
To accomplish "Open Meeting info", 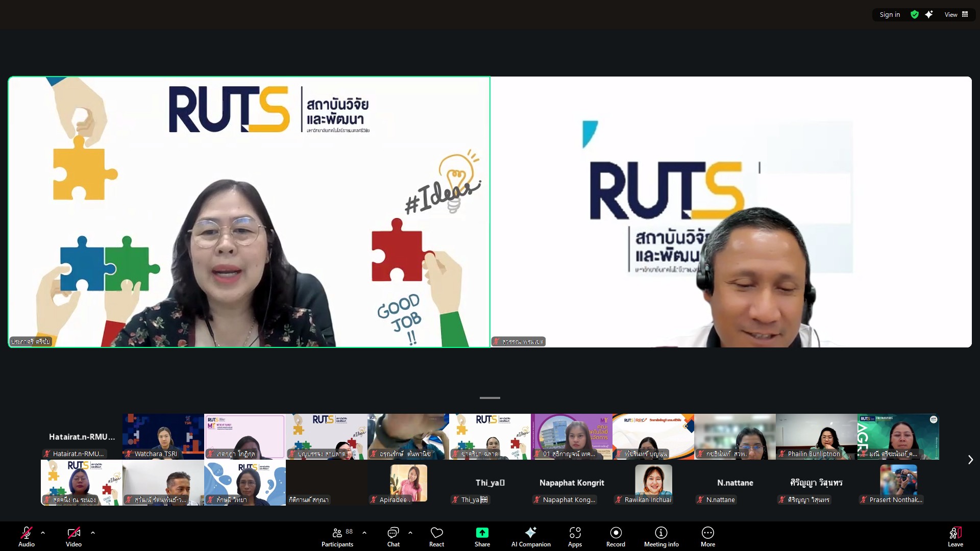I will [x=661, y=536].
